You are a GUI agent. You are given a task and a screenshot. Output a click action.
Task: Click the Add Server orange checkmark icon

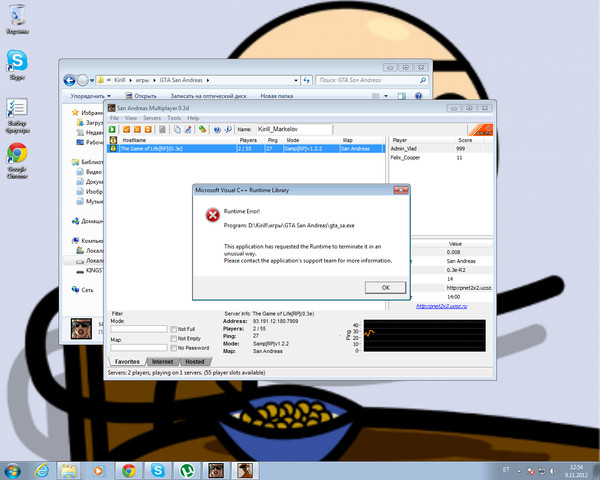[x=127, y=129]
